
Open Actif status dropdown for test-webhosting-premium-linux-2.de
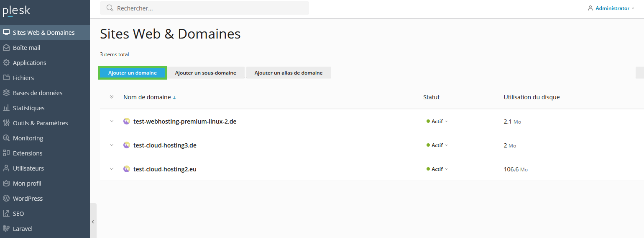coord(437,121)
